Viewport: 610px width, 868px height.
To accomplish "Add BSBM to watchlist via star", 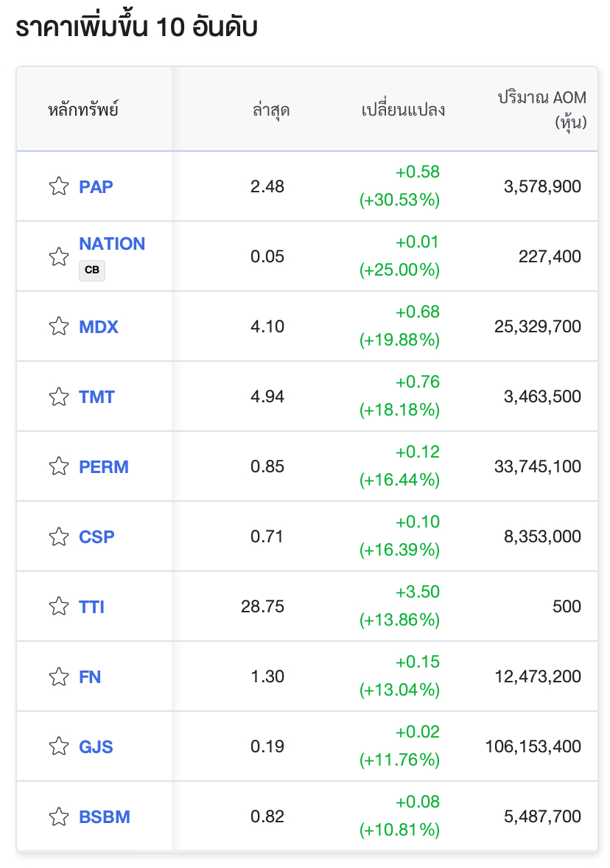I will [59, 817].
